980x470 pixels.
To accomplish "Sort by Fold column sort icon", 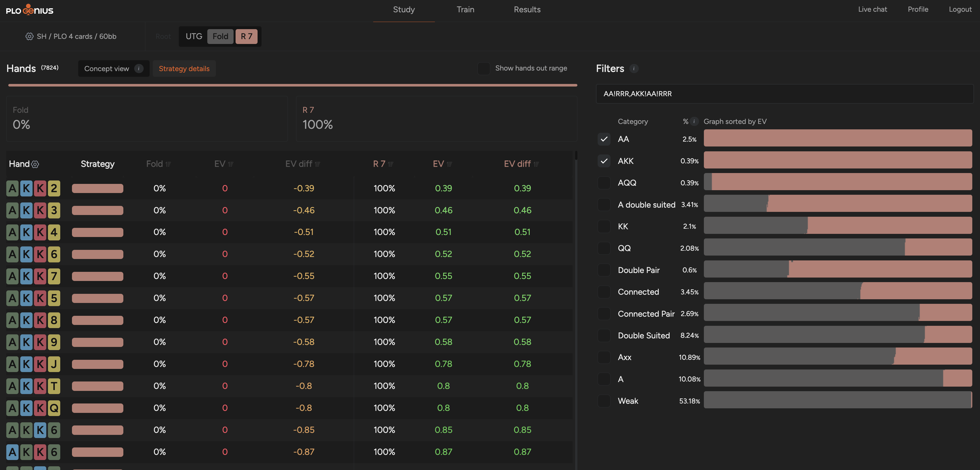I will pyautogui.click(x=168, y=164).
